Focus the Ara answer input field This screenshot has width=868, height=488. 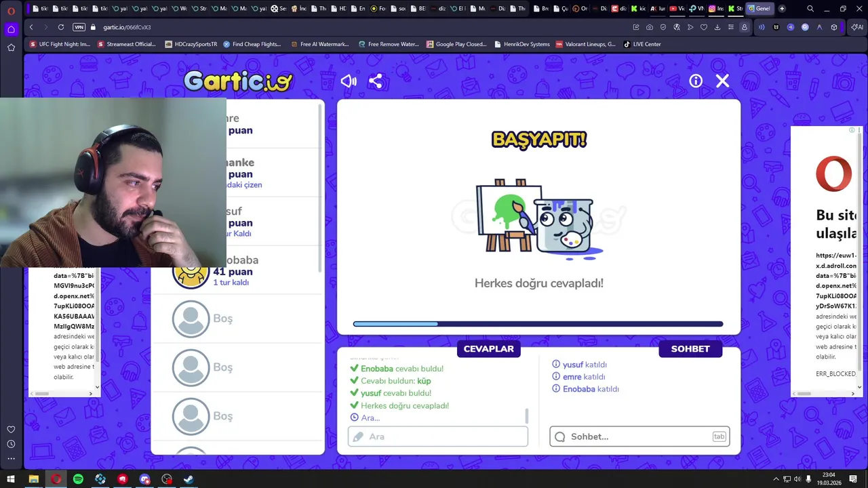pos(438,436)
